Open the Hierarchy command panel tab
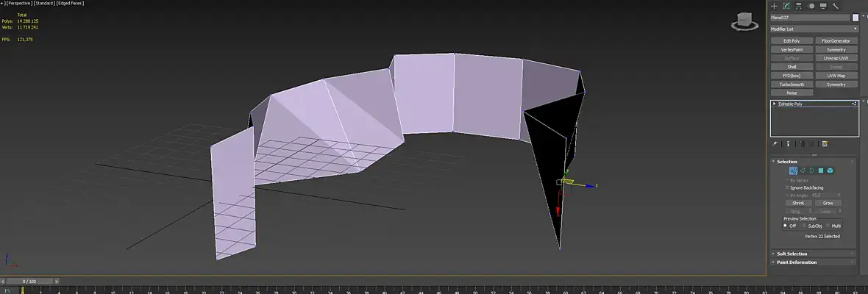The image size is (868, 294). (799, 6)
